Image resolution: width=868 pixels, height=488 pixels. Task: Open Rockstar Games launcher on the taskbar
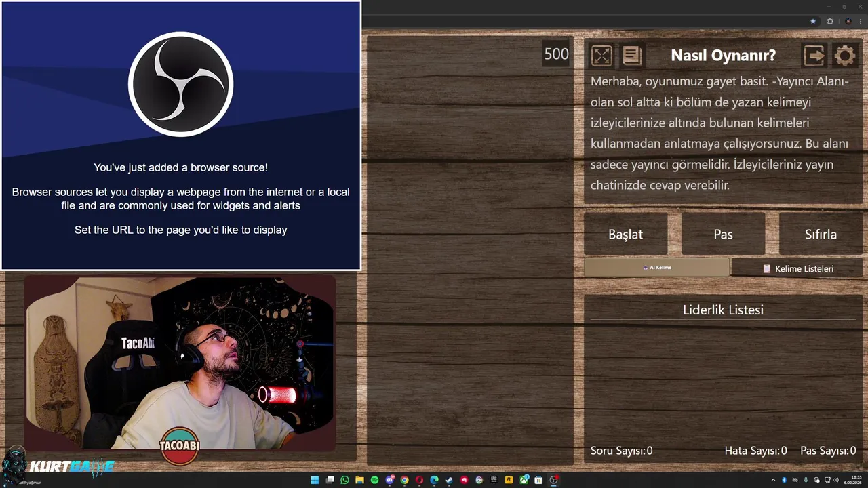tap(509, 480)
